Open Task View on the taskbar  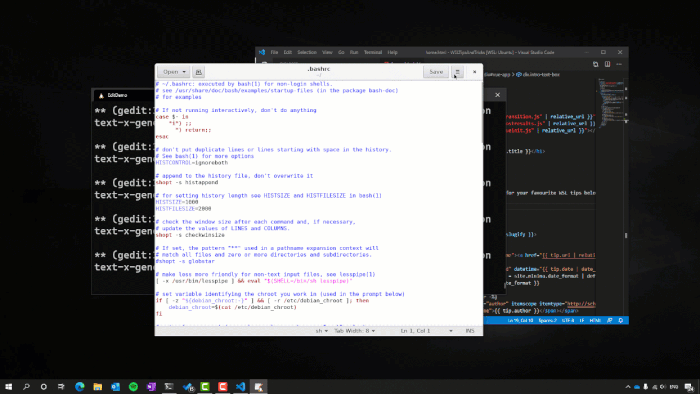[x=61, y=386]
